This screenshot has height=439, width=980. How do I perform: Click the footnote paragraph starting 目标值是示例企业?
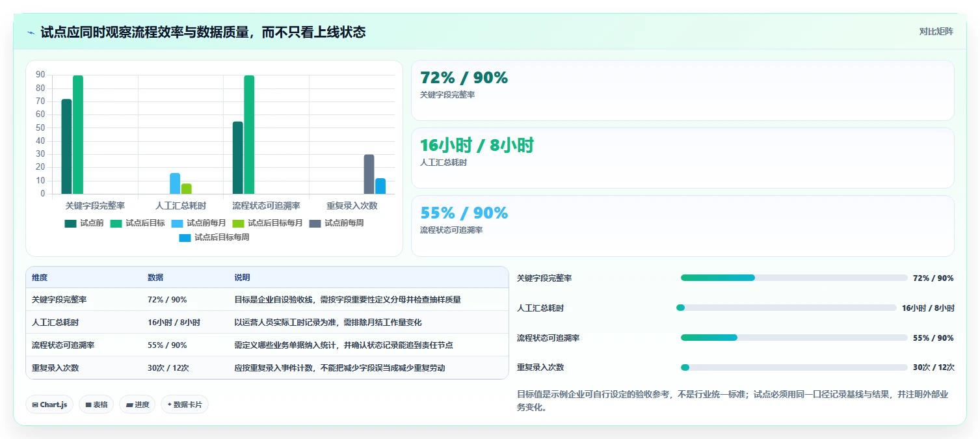coord(735,401)
